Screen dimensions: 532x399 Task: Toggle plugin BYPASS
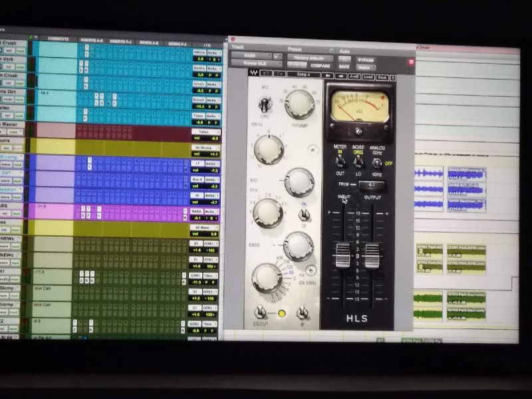365,60
